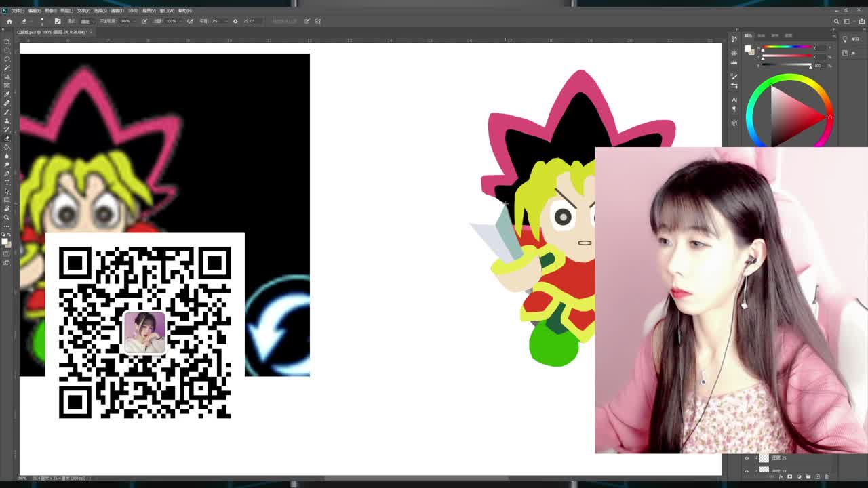
Task: Toggle pressure for opacity icon
Action: (x=144, y=21)
